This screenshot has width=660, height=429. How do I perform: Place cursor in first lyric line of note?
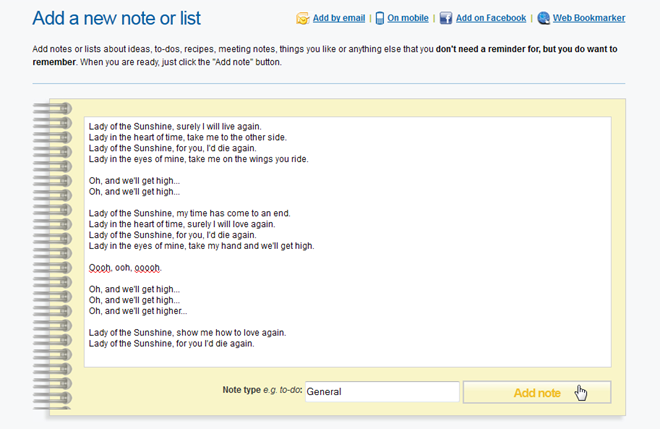coord(175,126)
